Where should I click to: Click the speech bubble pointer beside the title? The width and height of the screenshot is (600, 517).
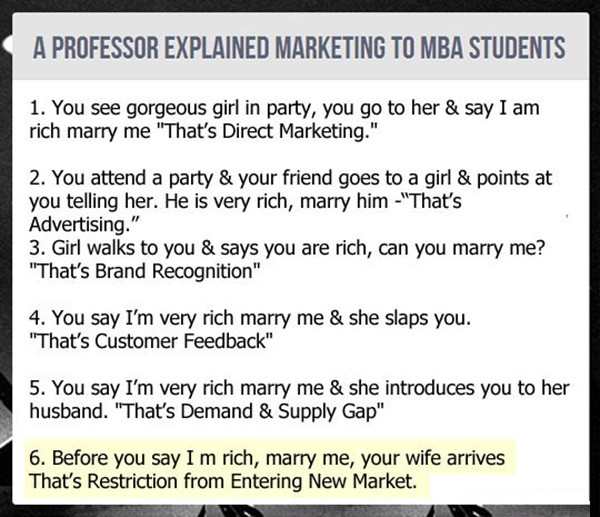[x=12, y=46]
